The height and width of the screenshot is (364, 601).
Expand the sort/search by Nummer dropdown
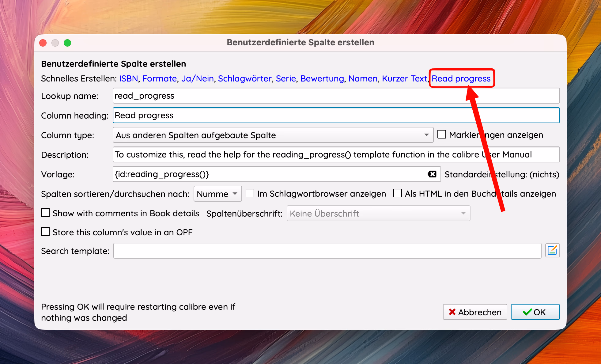coord(217,194)
